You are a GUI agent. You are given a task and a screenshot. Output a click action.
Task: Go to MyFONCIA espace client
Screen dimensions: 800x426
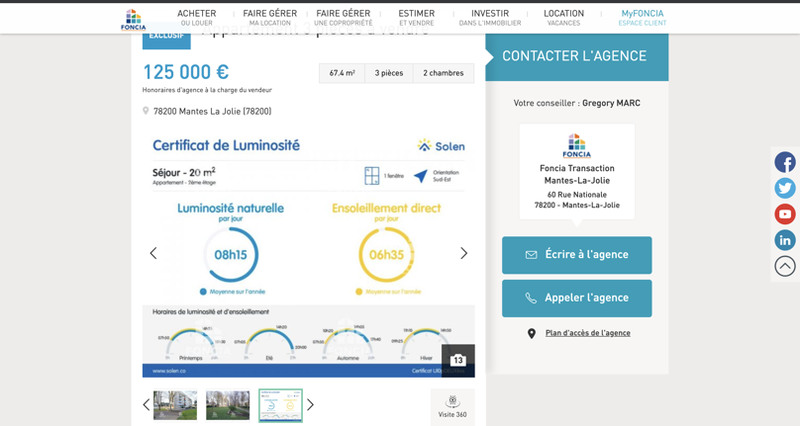tap(642, 17)
